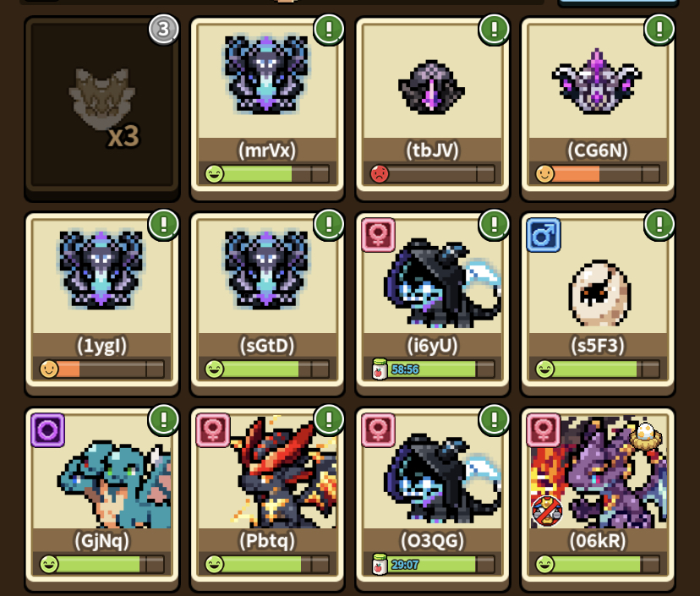Open the Pbtq fire dragon card

pyautogui.click(x=267, y=499)
